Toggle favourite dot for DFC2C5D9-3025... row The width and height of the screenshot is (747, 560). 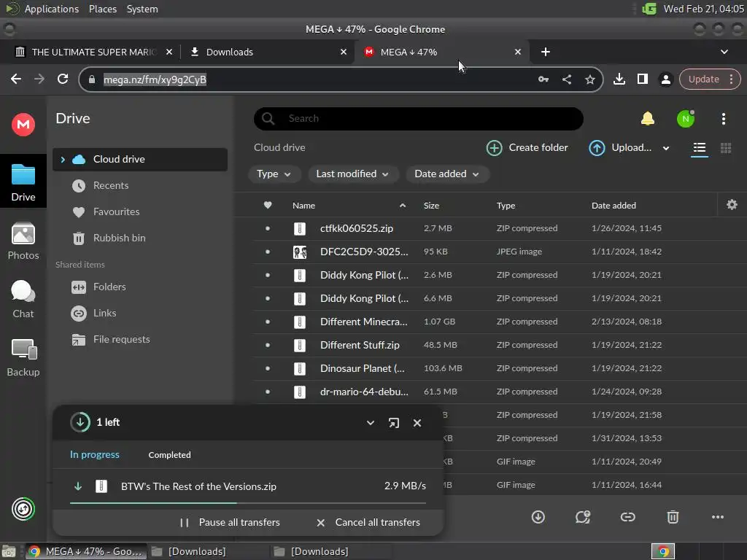267,252
